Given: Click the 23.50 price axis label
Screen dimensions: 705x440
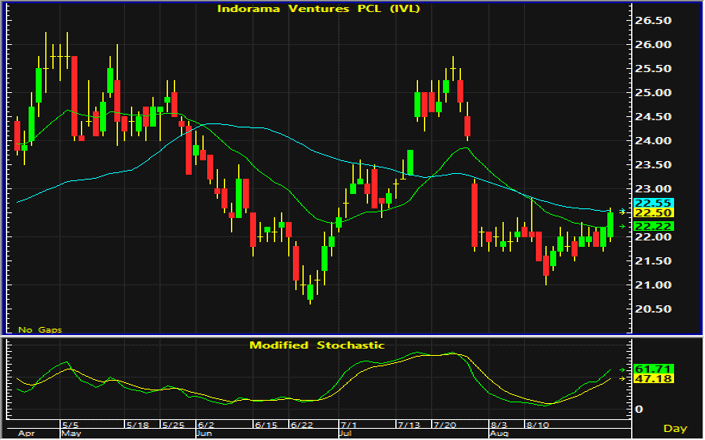Looking at the screenshot, I should [653, 165].
